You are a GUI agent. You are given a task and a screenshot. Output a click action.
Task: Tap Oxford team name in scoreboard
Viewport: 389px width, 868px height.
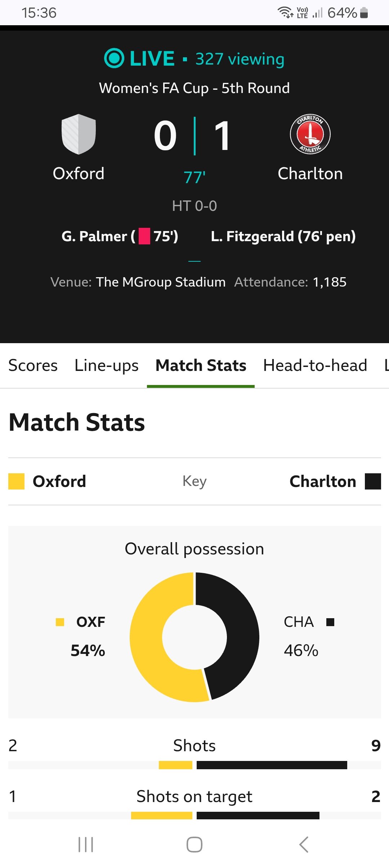pos(79,174)
